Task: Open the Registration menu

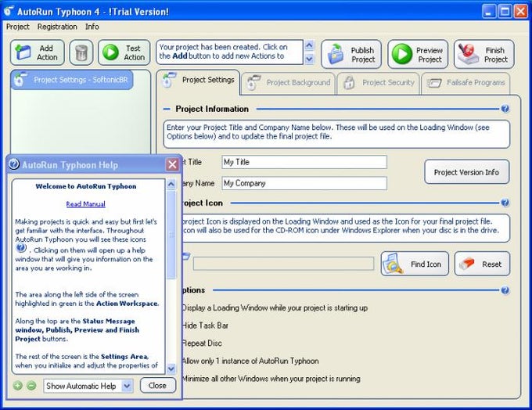Action: 57,27
